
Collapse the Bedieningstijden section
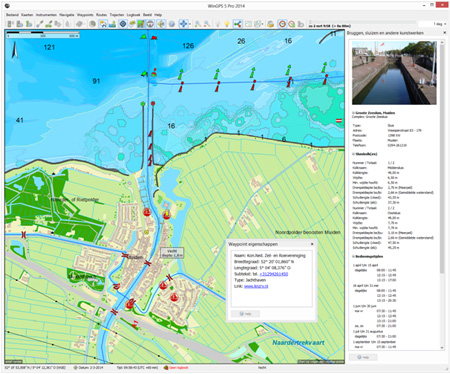pyautogui.click(x=354, y=256)
